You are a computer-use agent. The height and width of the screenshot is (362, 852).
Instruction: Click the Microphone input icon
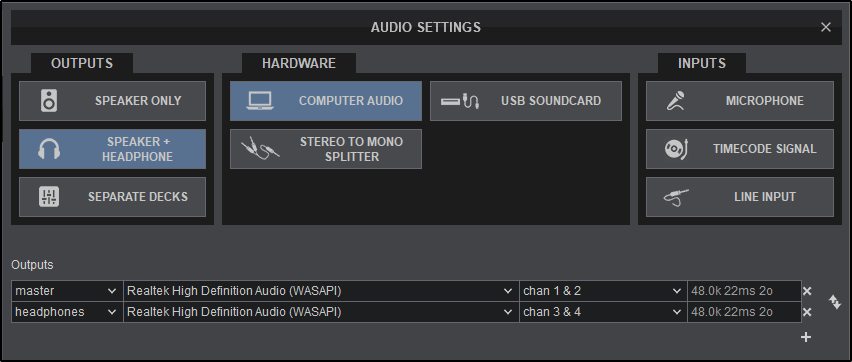[x=675, y=101]
